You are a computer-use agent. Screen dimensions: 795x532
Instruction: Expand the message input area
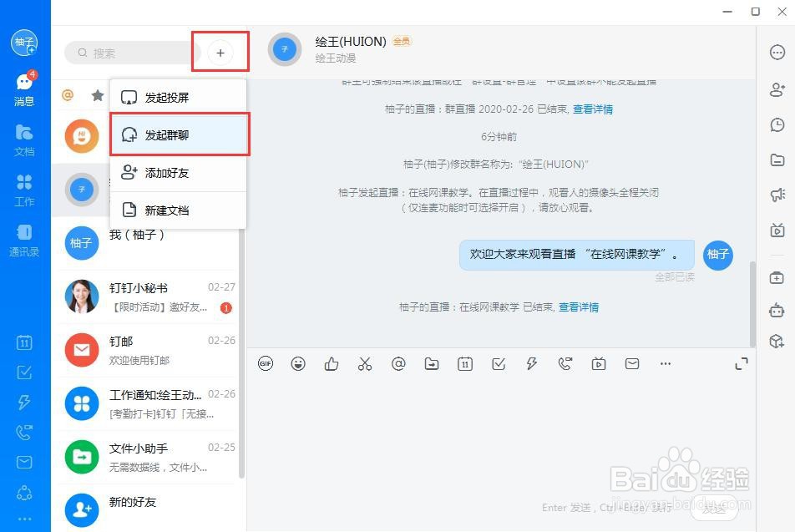click(742, 363)
